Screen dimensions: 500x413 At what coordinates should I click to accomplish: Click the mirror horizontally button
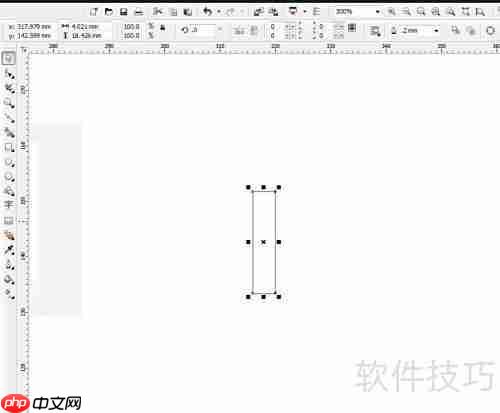click(x=239, y=31)
